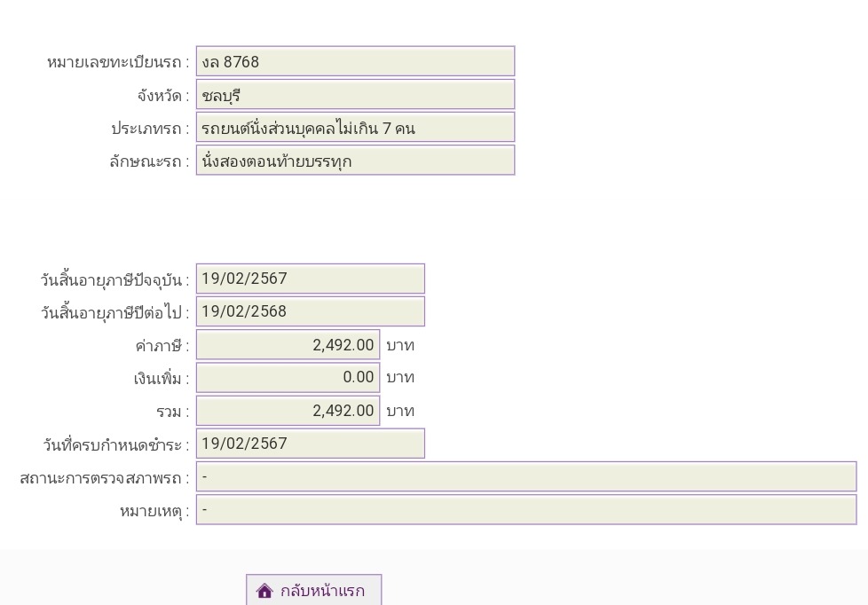Click the เงินเพิ่ม field showing 0.00
Screen dimensions: 868x605
click(288, 378)
